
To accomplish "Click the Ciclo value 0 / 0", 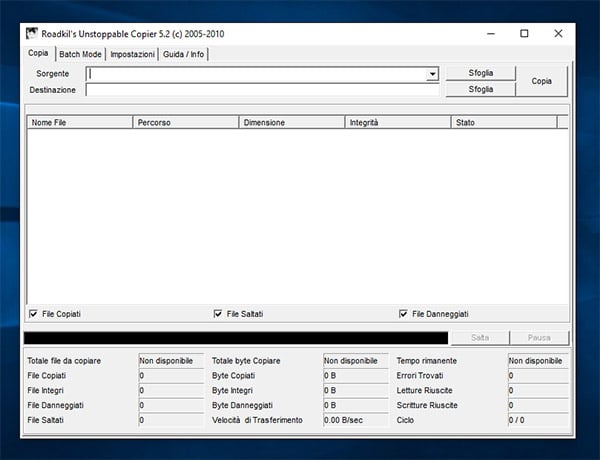I will (x=538, y=420).
